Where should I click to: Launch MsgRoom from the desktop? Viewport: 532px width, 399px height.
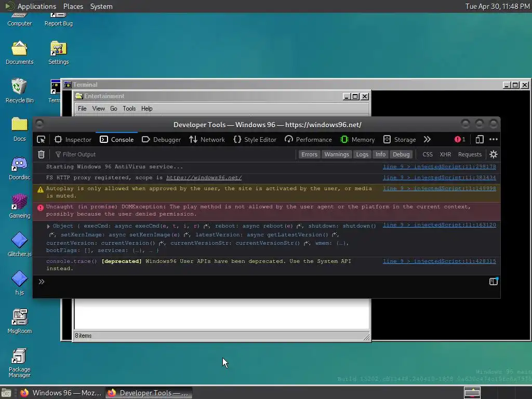tap(19, 321)
